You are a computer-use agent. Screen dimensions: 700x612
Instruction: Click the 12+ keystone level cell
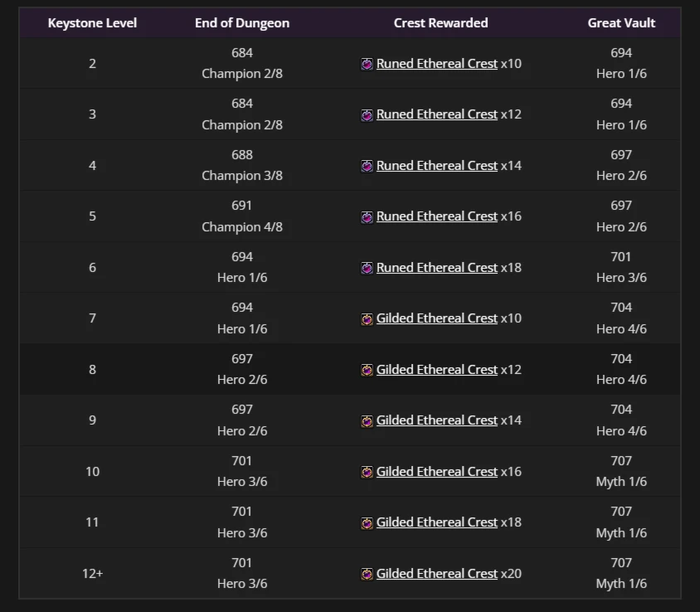92,573
